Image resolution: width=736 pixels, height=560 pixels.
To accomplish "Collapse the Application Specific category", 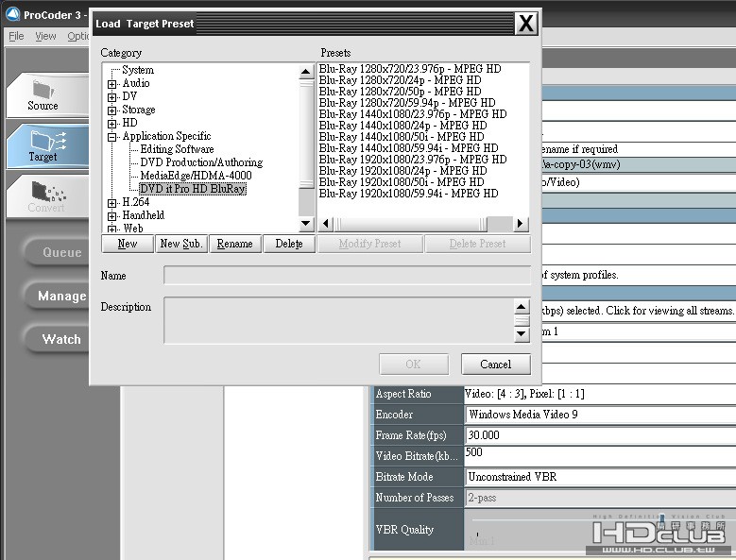I will [x=111, y=137].
